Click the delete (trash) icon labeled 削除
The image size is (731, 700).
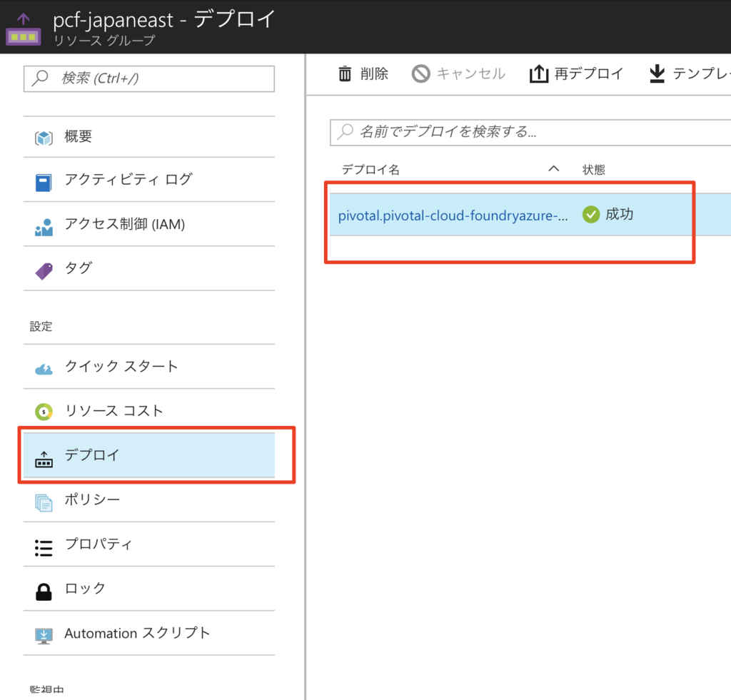tap(346, 73)
